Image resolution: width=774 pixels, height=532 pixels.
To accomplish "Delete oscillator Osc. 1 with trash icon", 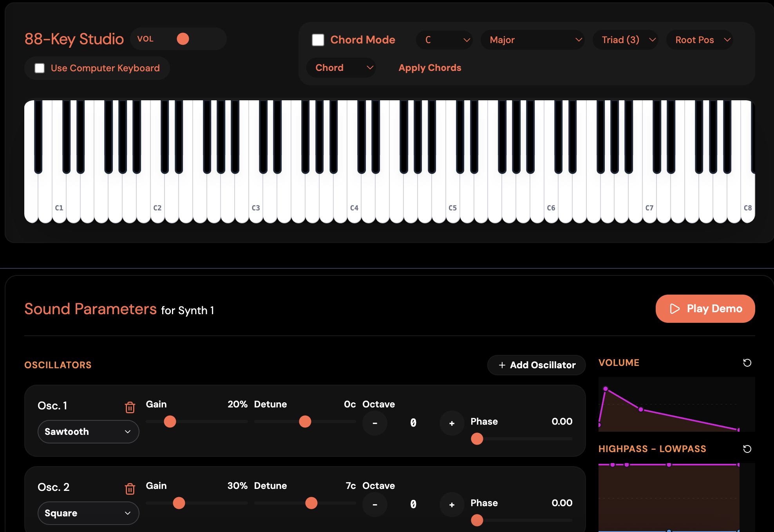I will 130,407.
